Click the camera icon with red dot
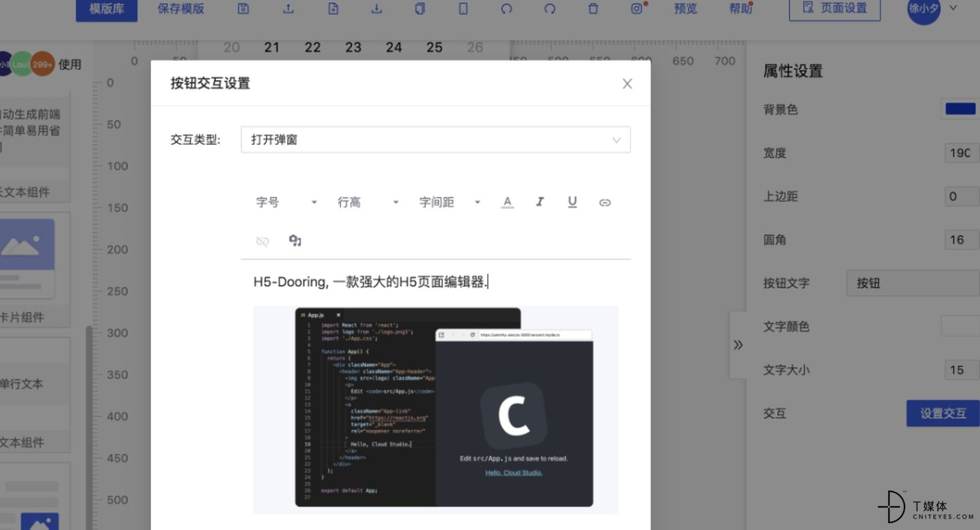980x530 pixels. (637, 9)
